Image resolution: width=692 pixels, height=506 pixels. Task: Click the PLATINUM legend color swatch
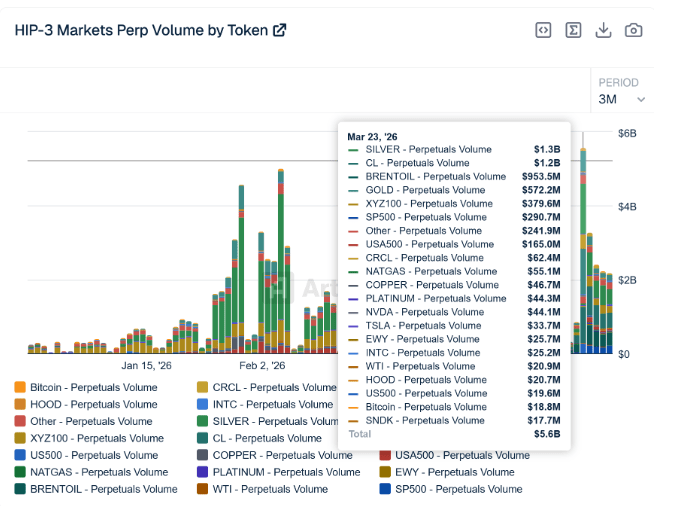(x=203, y=472)
